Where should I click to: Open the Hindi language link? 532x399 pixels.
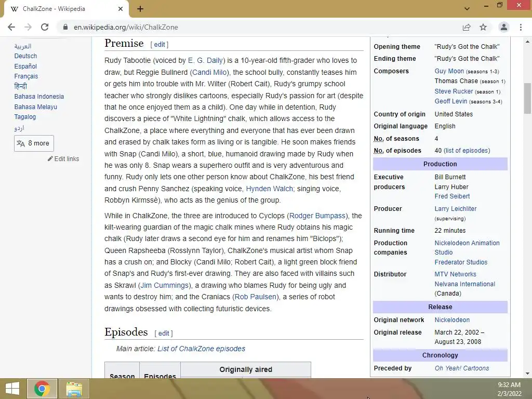tap(20, 86)
